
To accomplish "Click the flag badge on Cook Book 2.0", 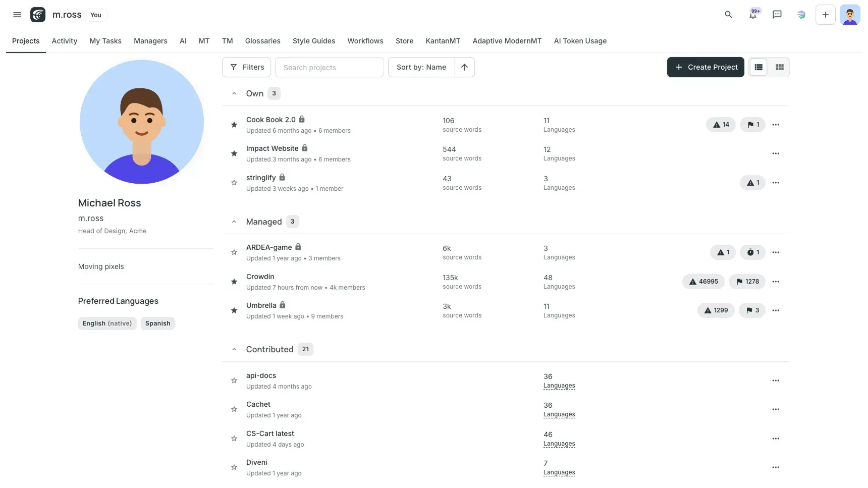I will (753, 125).
